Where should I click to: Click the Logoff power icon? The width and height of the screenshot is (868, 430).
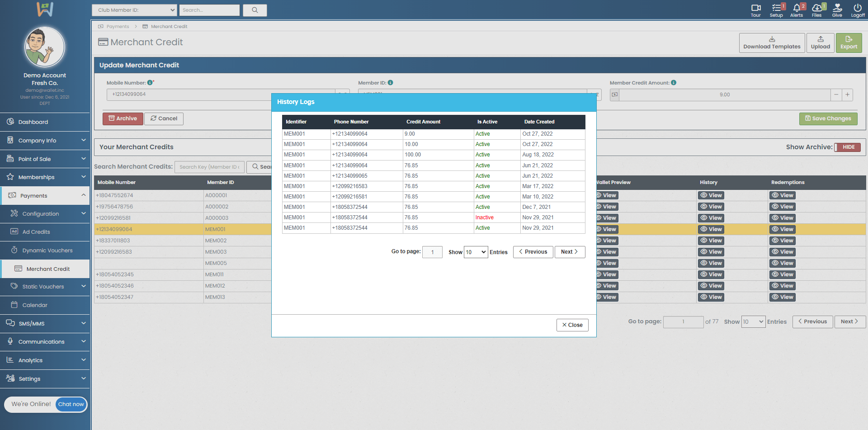pos(858,8)
